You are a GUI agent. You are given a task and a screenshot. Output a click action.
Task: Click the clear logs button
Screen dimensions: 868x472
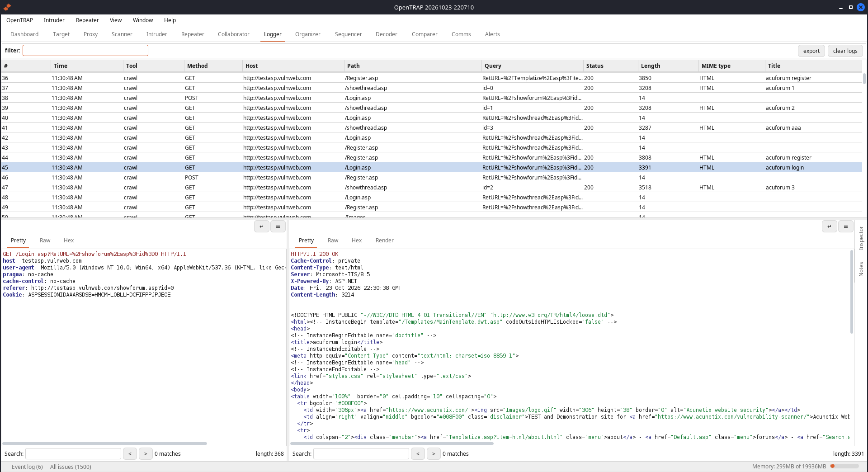[x=845, y=51]
